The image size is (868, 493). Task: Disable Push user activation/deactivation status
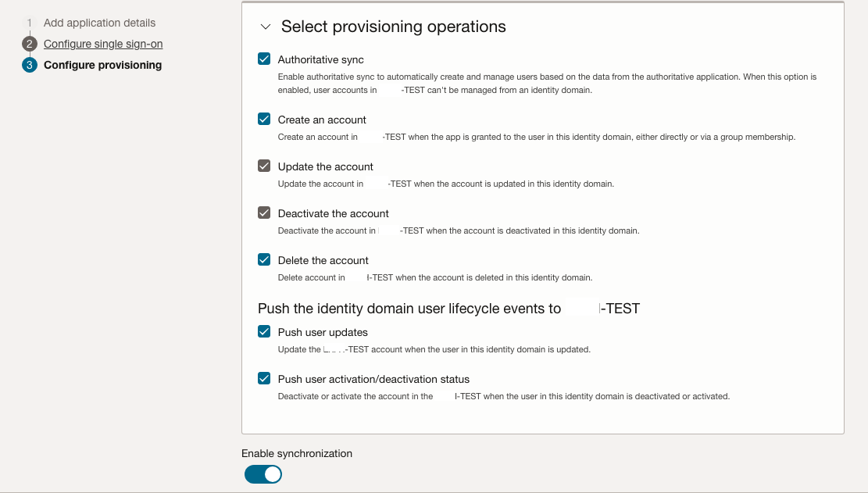coord(263,378)
